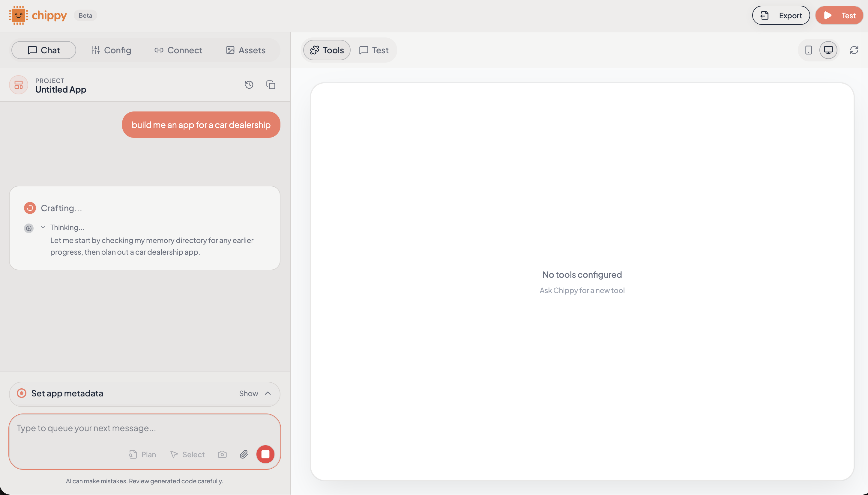Open the Config tab
This screenshot has width=868, height=495.
(111, 50)
